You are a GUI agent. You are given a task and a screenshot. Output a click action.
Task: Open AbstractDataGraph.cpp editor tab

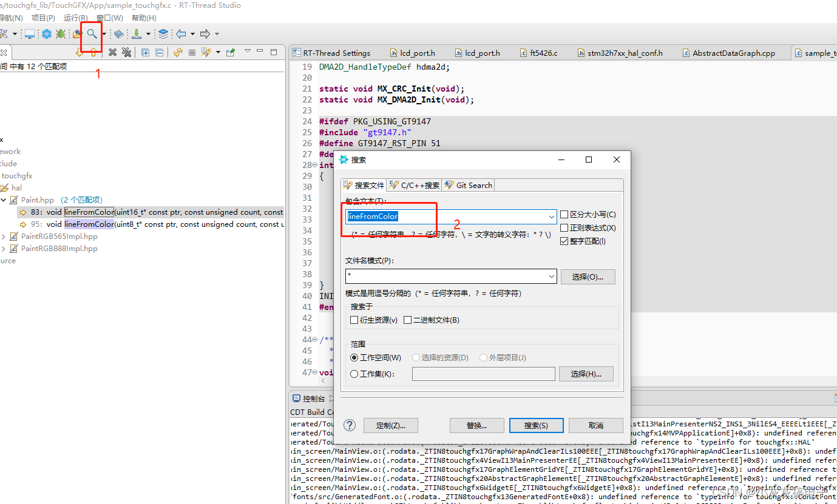(x=728, y=53)
